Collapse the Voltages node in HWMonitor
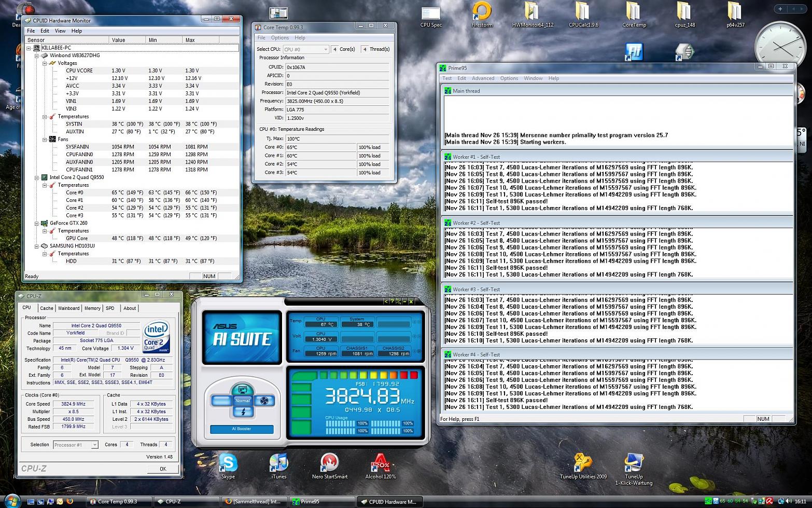Image resolution: width=812 pixels, height=508 pixels. (45, 63)
